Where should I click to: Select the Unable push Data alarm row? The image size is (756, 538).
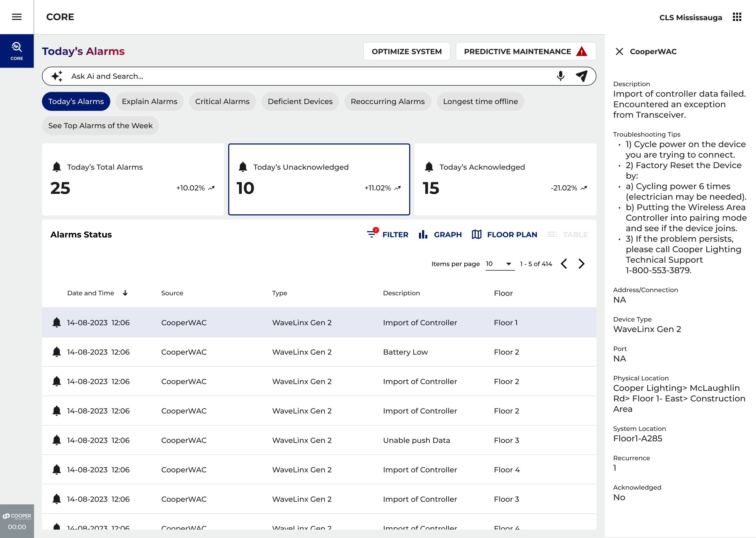point(319,440)
